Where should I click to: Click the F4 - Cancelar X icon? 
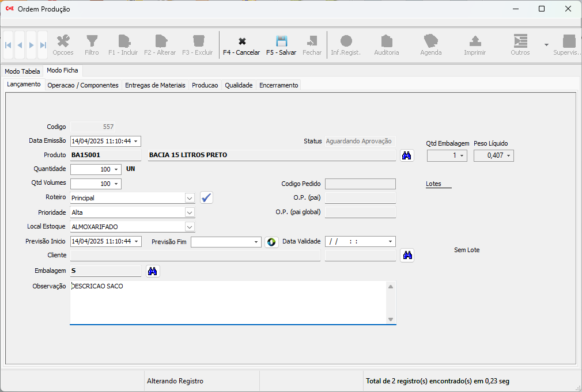241,41
